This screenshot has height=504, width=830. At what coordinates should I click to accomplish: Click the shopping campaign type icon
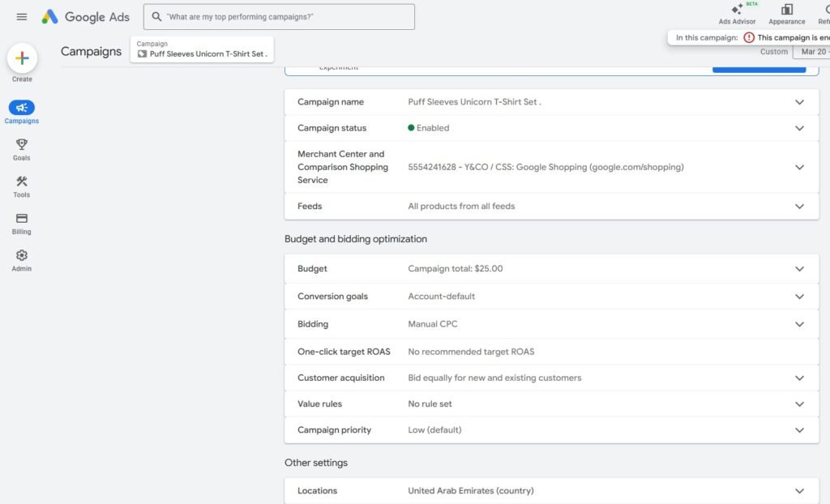point(142,54)
